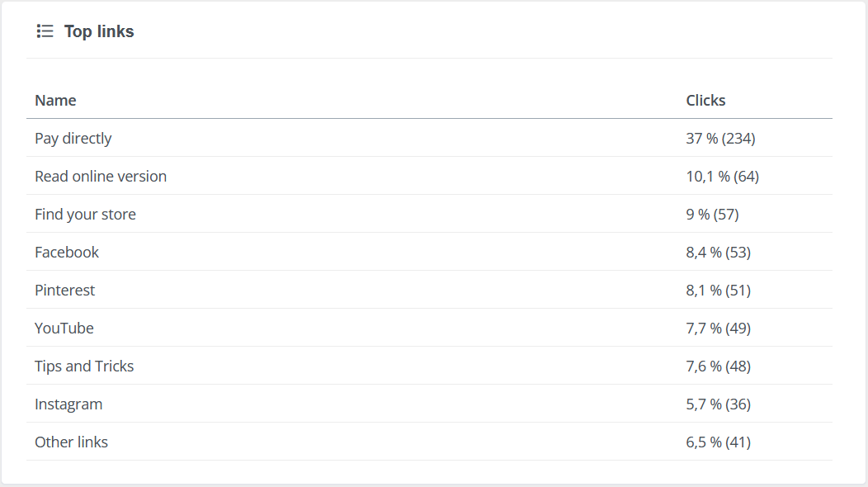868x487 pixels.
Task: Choose the Pinterest row name
Action: [x=64, y=291]
